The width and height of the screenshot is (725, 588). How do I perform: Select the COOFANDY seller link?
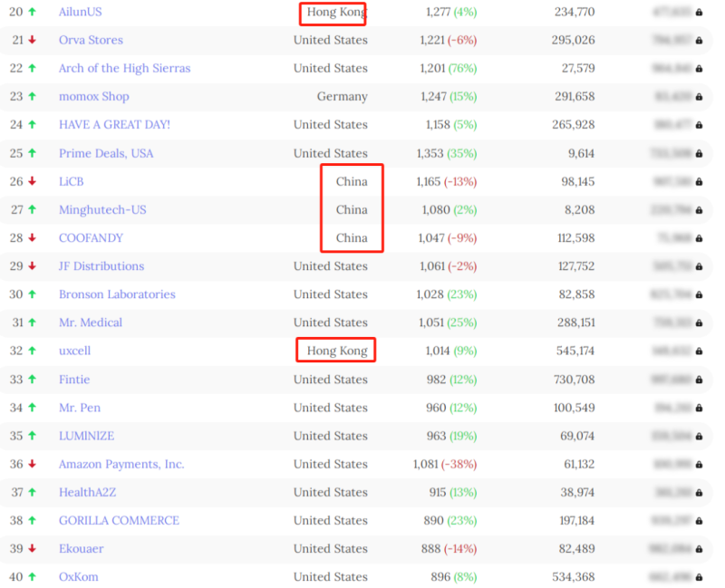click(x=91, y=237)
